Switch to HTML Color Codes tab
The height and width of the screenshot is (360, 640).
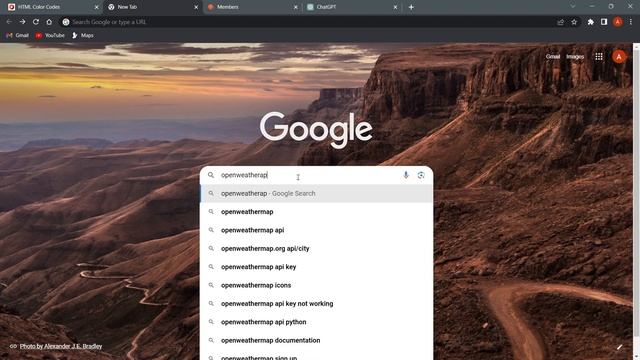[x=52, y=7]
